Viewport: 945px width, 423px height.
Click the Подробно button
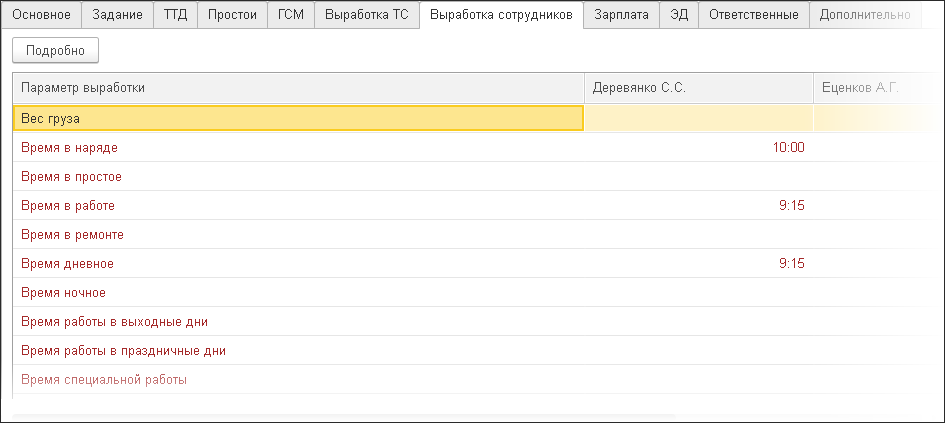pyautogui.click(x=55, y=51)
